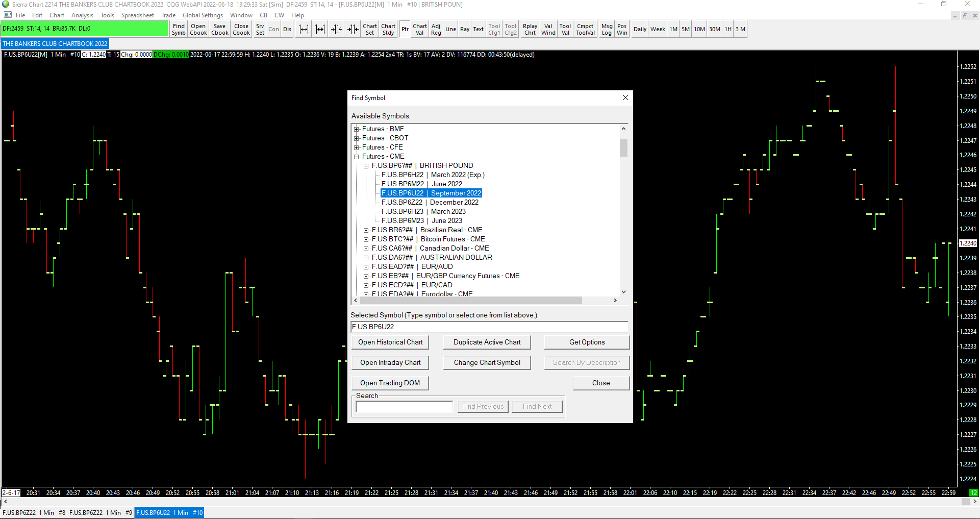Open the Global Settings menu

[203, 15]
